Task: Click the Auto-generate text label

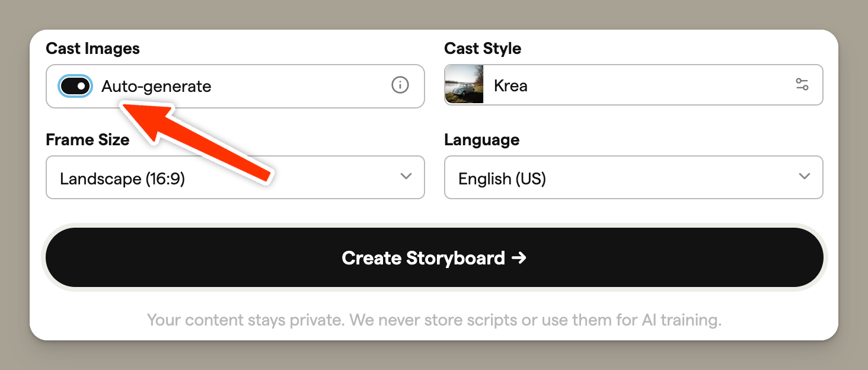Action: click(157, 87)
